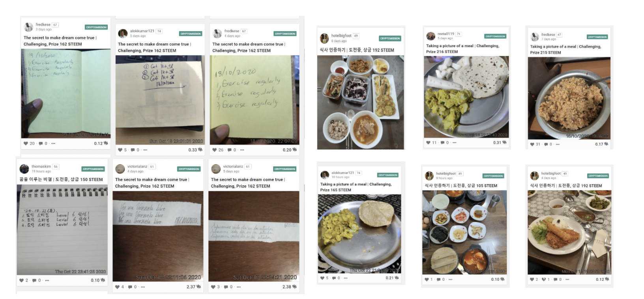The height and width of the screenshot is (299, 644).
Task: Toggle like on the post with 20 likes
Action: click(26, 144)
